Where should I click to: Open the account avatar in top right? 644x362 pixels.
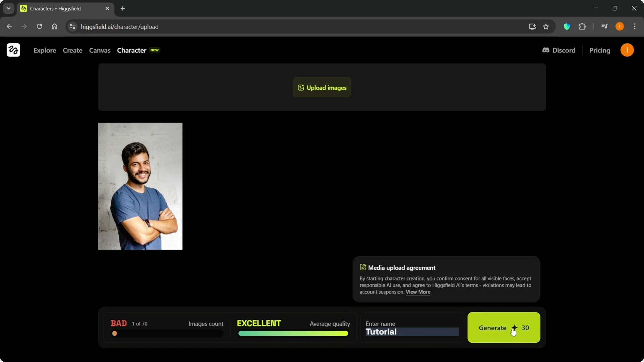pos(627,50)
